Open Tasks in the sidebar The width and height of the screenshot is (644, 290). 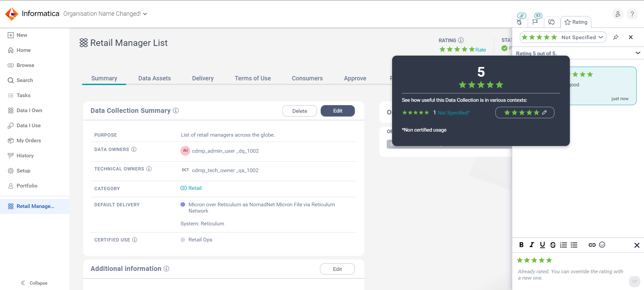tap(19, 95)
